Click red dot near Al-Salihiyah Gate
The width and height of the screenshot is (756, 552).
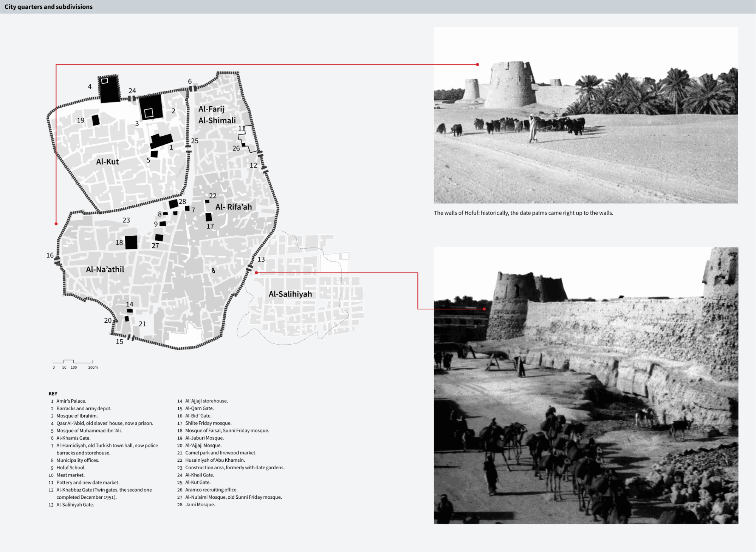(x=256, y=273)
